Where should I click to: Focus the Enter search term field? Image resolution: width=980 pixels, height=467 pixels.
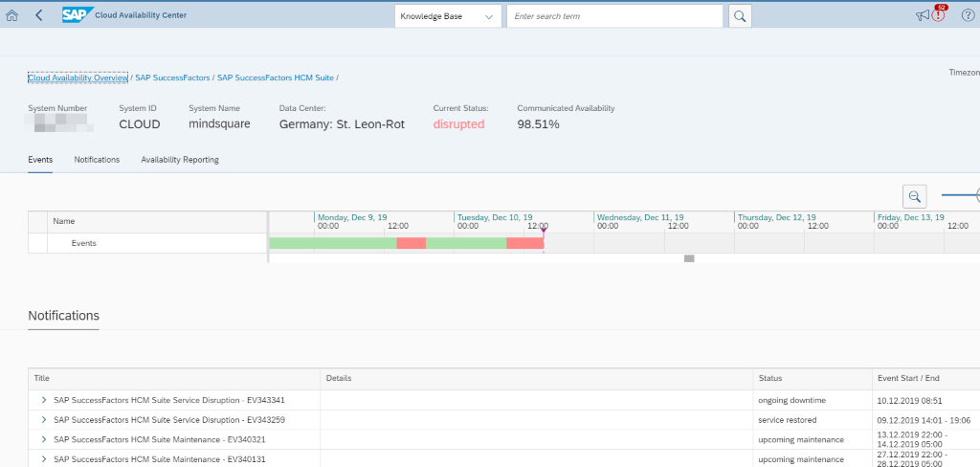614,16
